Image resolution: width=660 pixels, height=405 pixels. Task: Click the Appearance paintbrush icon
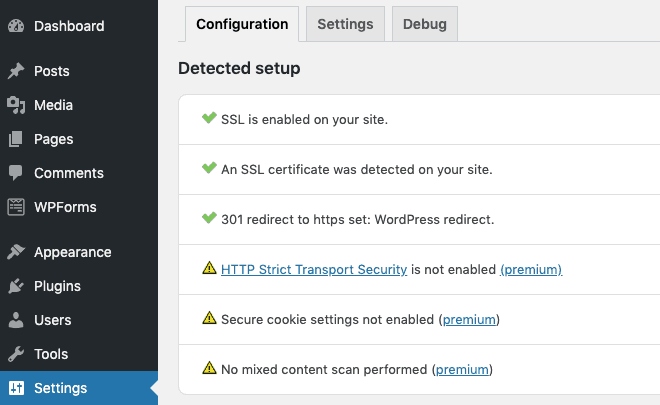tap(16, 252)
